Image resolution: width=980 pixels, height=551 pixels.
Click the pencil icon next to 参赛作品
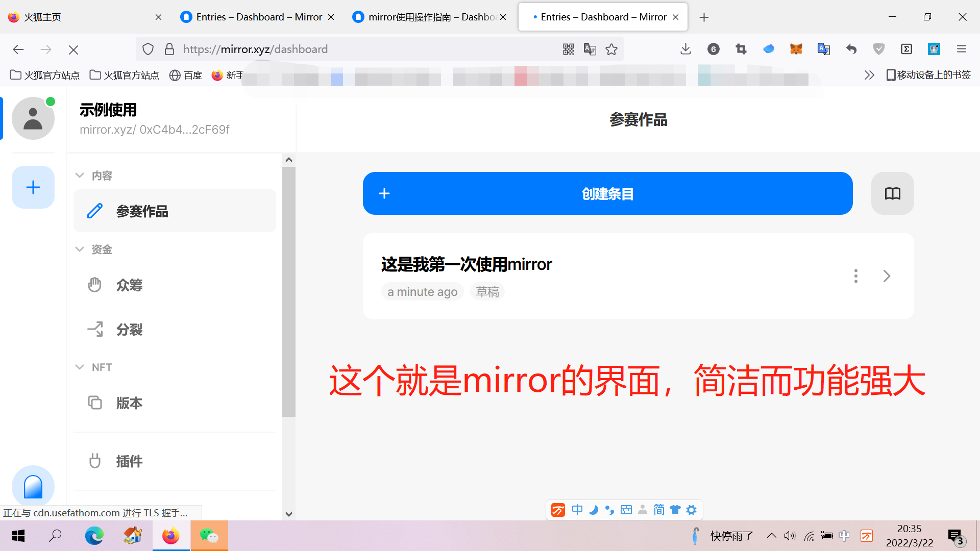point(95,211)
